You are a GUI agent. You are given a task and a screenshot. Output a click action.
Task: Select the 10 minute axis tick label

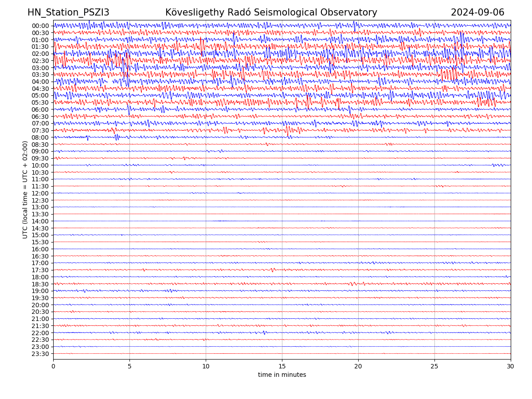(206, 366)
